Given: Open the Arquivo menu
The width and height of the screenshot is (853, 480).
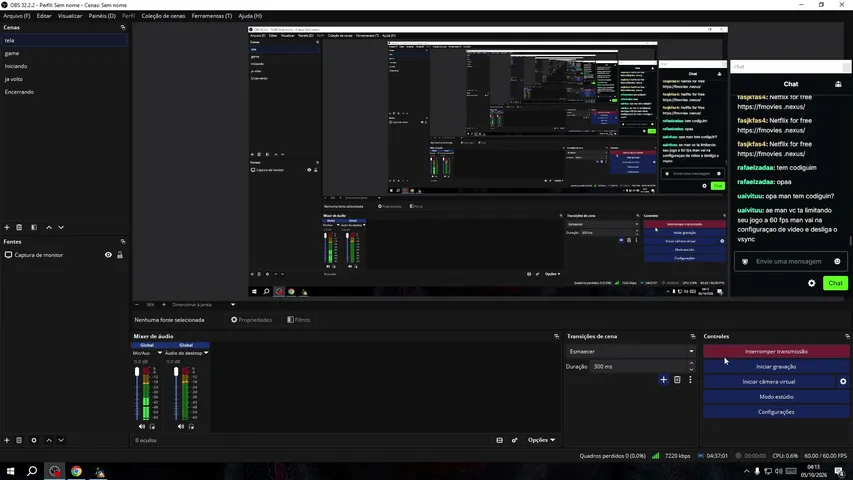Looking at the screenshot, I should tap(17, 16).
